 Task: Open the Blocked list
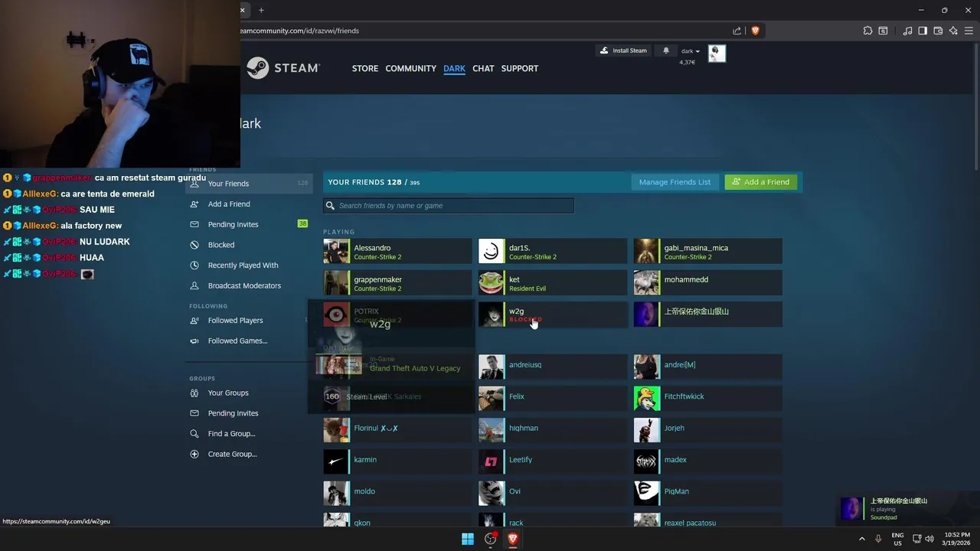coord(249,245)
